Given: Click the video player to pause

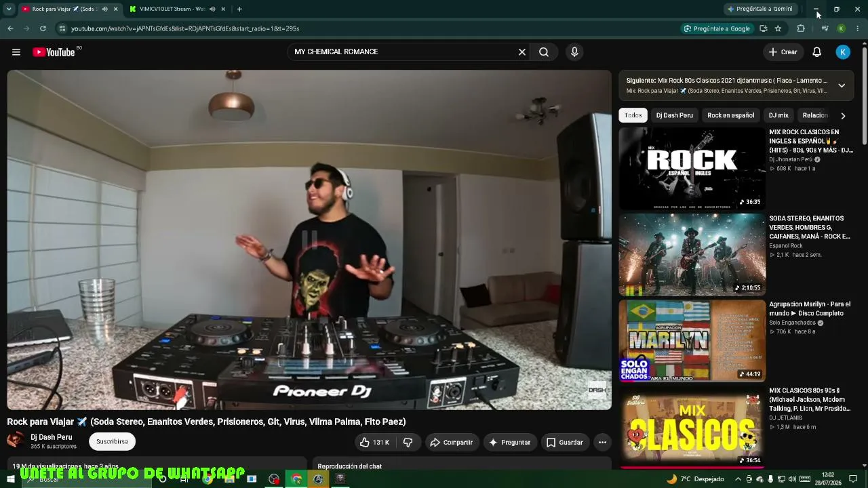Looking at the screenshot, I should click(x=309, y=240).
